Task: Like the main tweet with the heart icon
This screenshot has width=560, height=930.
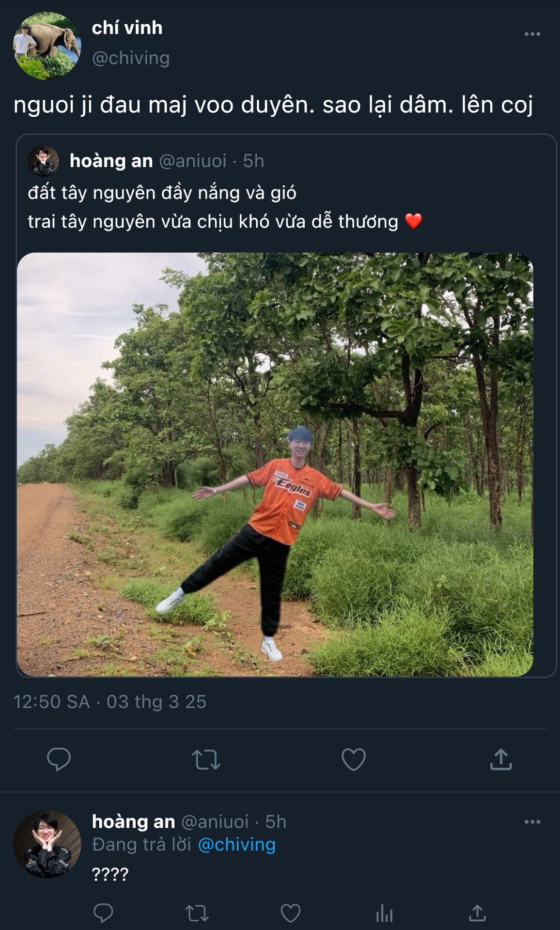Action: [354, 759]
